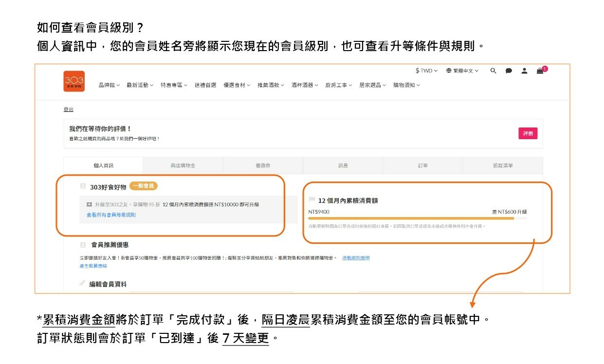604x364 pixels.
Task: Click the 303 store logo
Action: pyautogui.click(x=74, y=81)
